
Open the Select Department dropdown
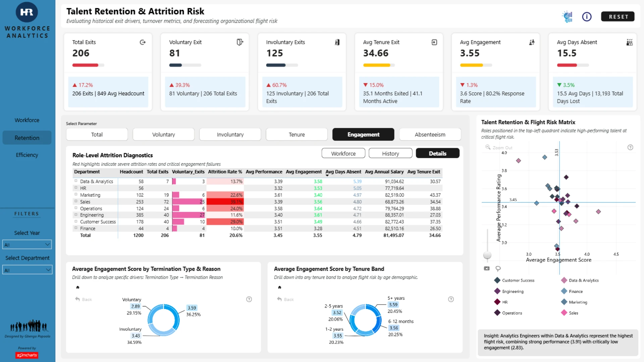point(27,270)
